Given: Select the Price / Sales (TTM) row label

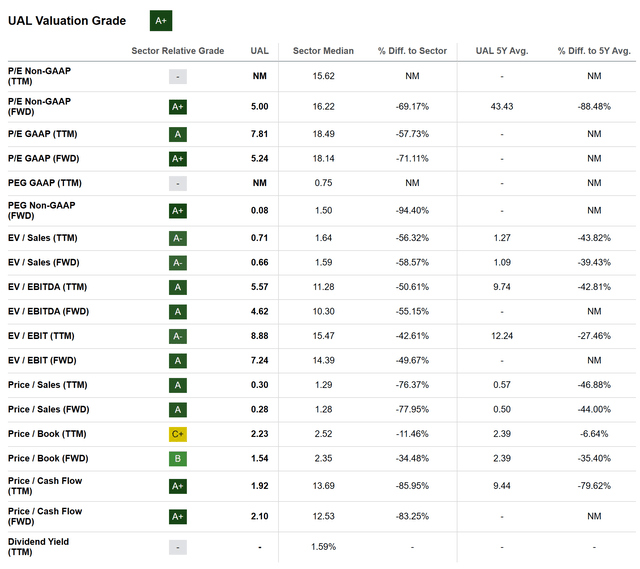Looking at the screenshot, I should point(47,385).
